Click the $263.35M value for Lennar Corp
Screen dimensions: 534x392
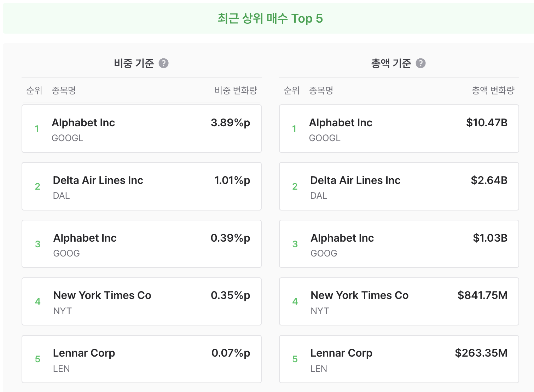tap(481, 353)
